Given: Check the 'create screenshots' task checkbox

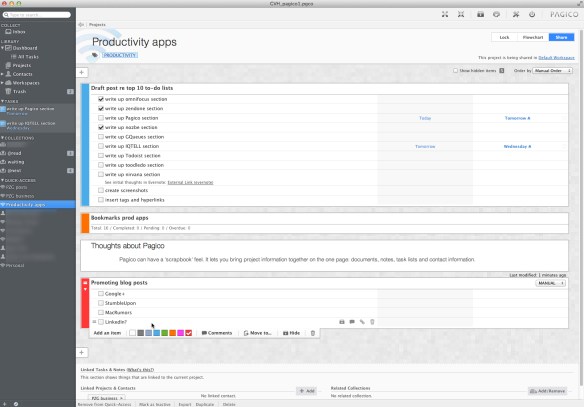Looking at the screenshot, I should click(x=101, y=190).
